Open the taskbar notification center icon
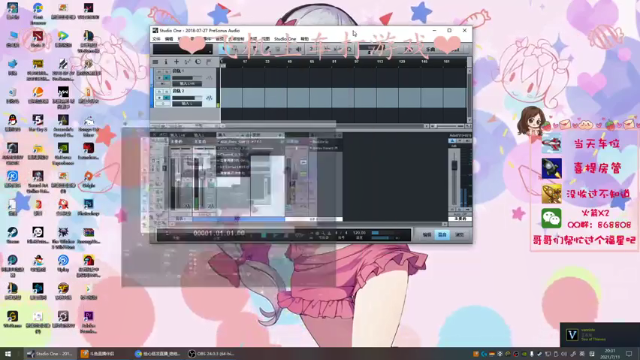This screenshot has height=360, width=640. point(629,354)
